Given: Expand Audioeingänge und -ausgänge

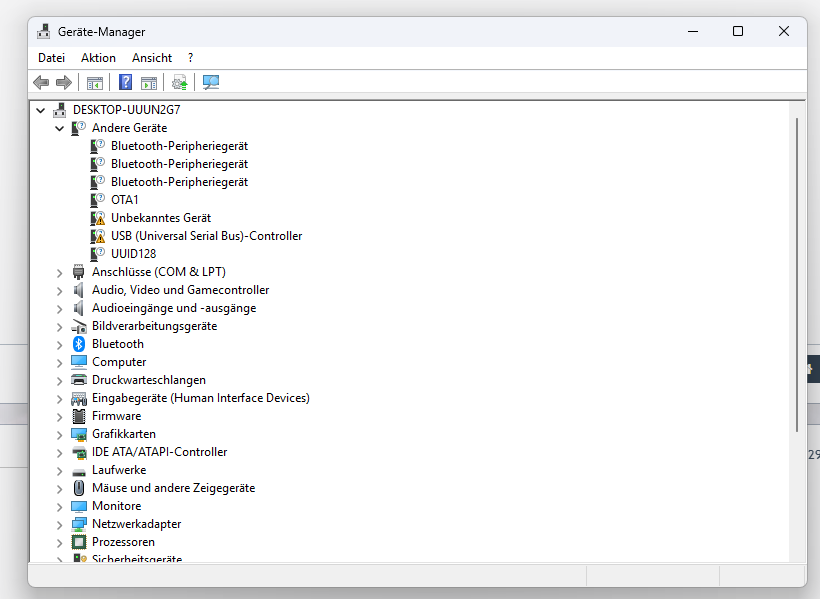Looking at the screenshot, I should [60, 309].
